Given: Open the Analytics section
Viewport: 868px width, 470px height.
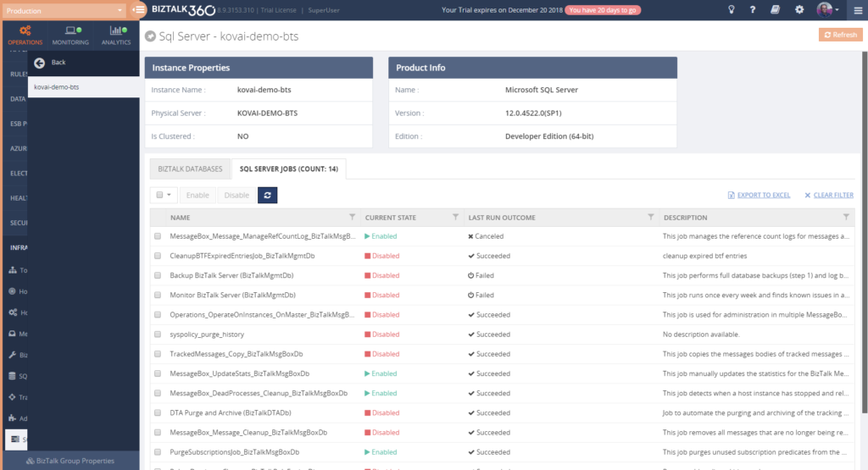Looking at the screenshot, I should point(116,35).
